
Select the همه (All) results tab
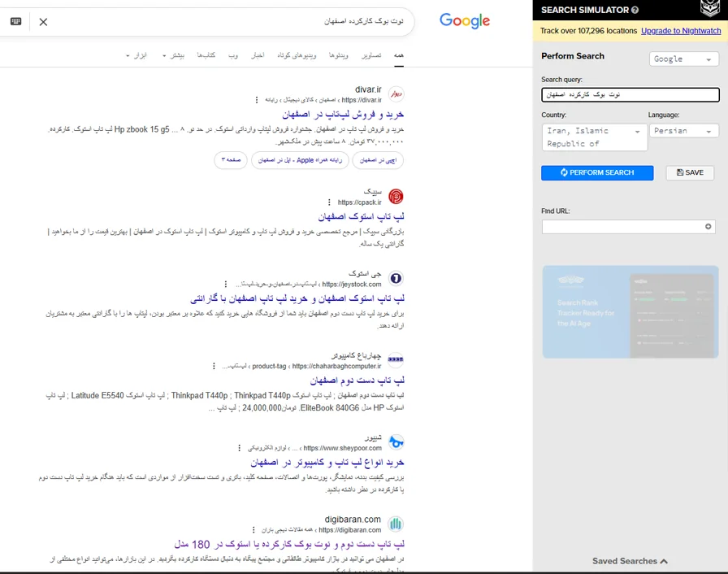click(399, 55)
